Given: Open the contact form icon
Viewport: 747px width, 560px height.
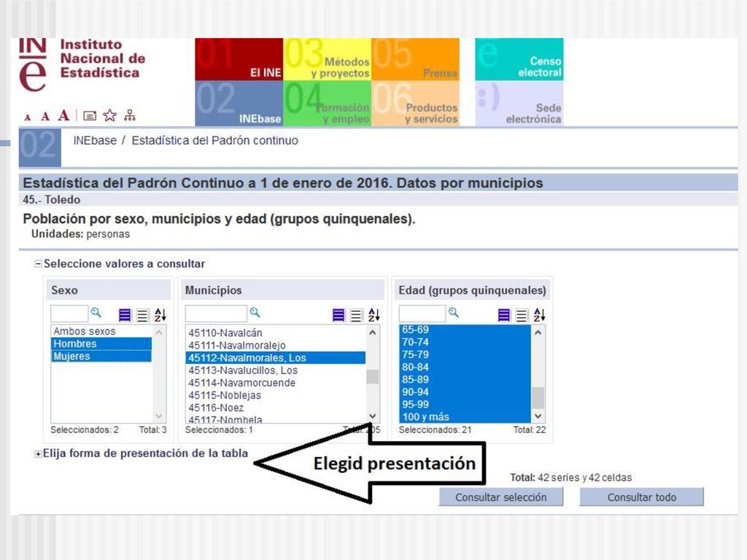Looking at the screenshot, I should [x=90, y=116].
